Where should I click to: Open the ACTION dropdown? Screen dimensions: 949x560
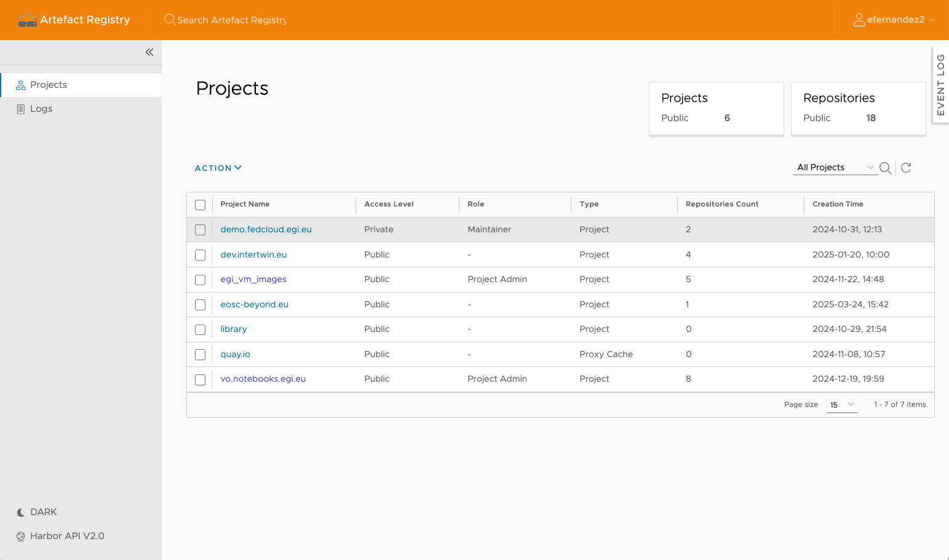218,168
